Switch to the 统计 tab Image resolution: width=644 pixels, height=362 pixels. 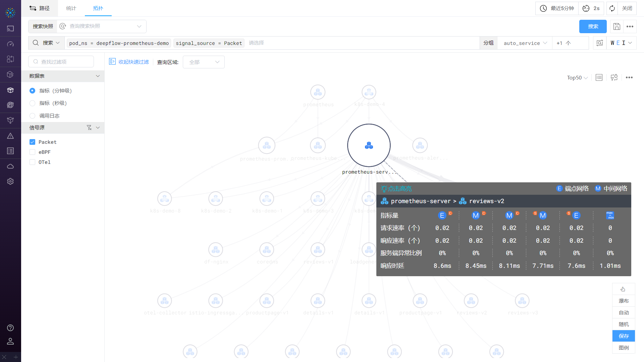[x=71, y=8]
